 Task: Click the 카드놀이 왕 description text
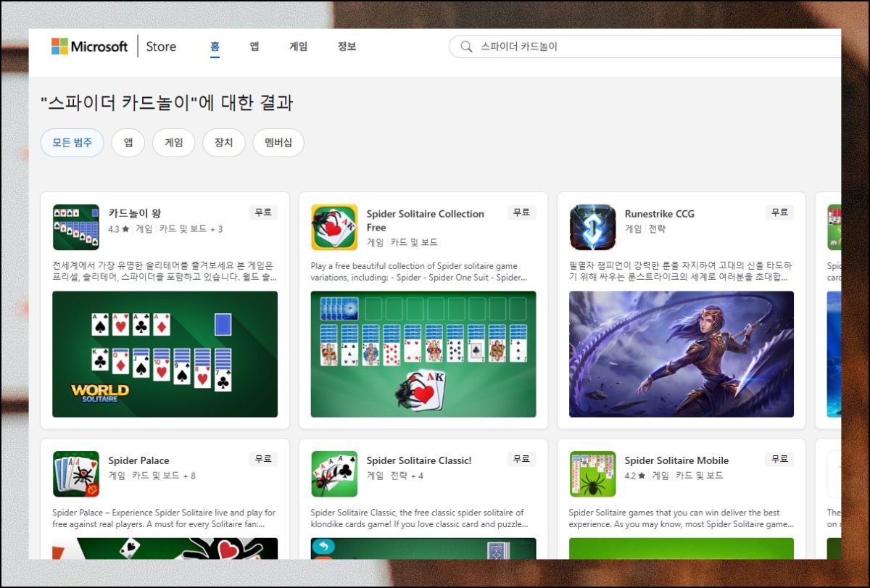(x=164, y=271)
